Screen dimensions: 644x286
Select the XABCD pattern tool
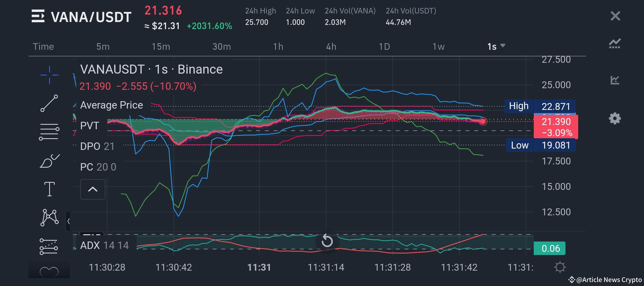click(49, 217)
